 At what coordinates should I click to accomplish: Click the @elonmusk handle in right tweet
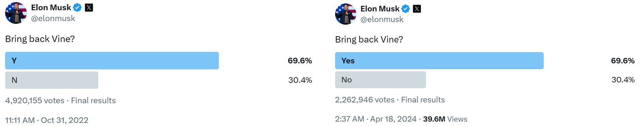click(382, 19)
